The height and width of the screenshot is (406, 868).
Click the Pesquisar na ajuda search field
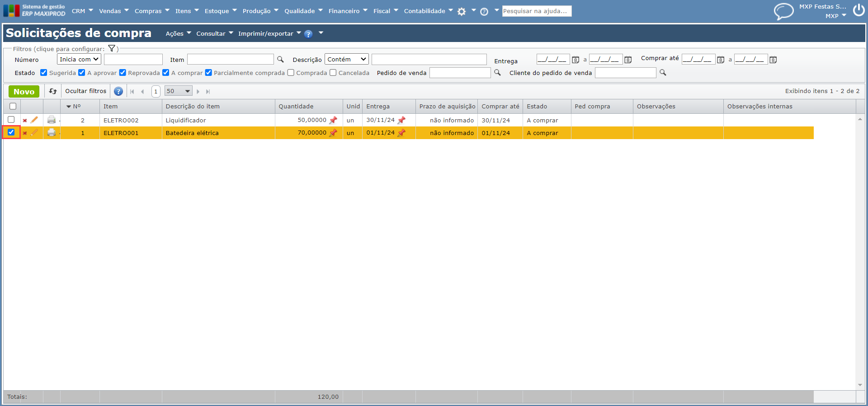click(537, 11)
